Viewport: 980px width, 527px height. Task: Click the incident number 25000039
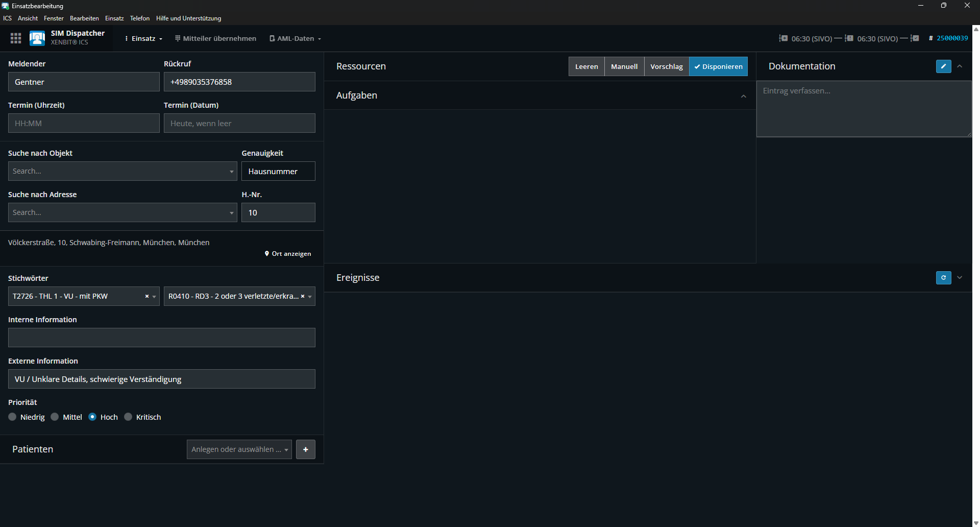pos(952,38)
